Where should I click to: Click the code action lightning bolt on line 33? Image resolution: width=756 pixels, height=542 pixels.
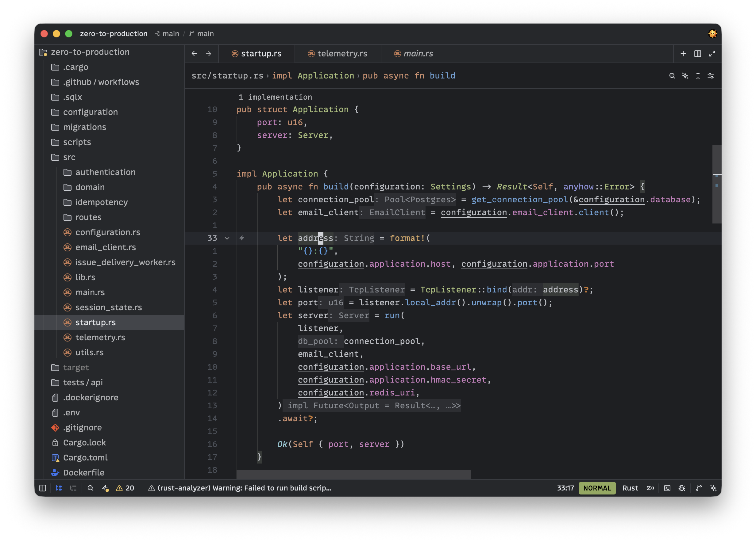click(242, 238)
